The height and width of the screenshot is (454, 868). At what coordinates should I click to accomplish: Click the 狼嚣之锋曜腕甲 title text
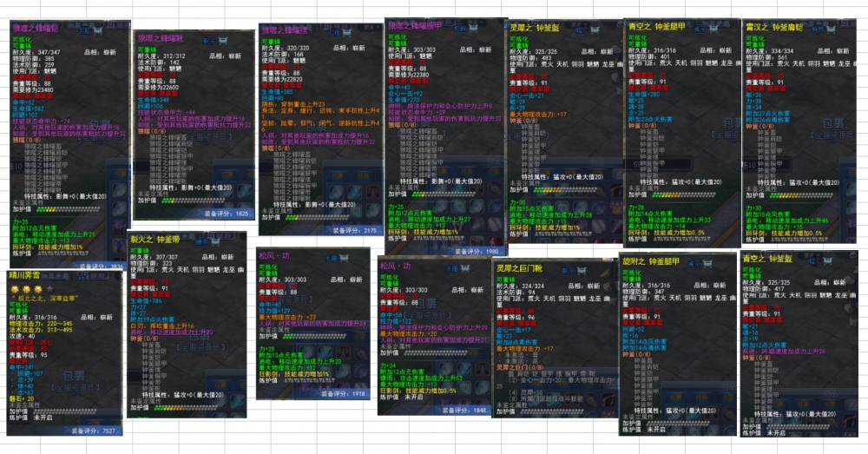pos(415,25)
